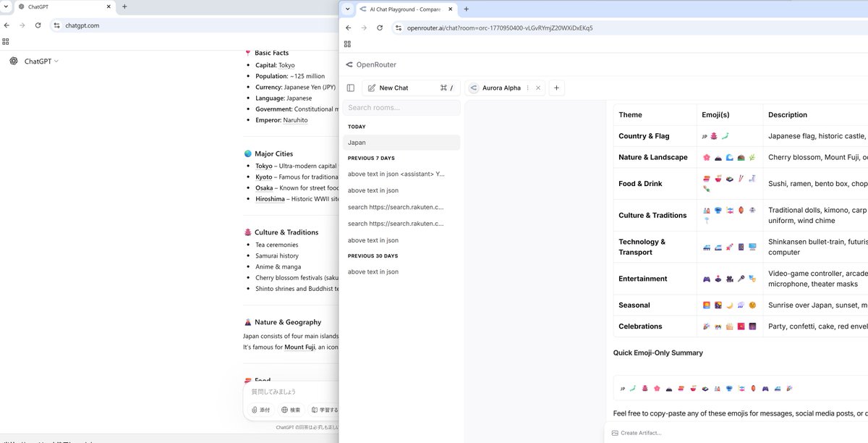Viewport: 868px width, 443px height.
Task: Click the 'Nature & Landscape' table cell
Action: click(x=655, y=157)
